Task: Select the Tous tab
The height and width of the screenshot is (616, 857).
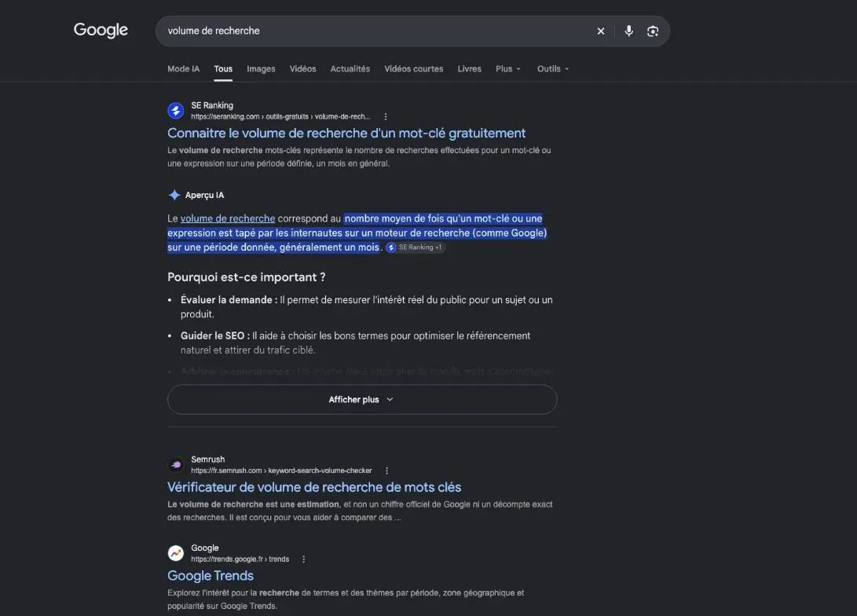Action: click(223, 69)
